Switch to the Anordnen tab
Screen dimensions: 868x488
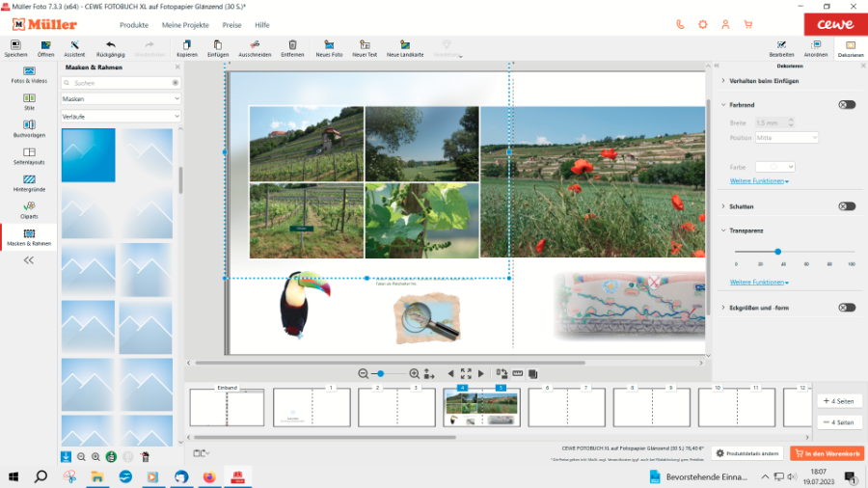816,48
